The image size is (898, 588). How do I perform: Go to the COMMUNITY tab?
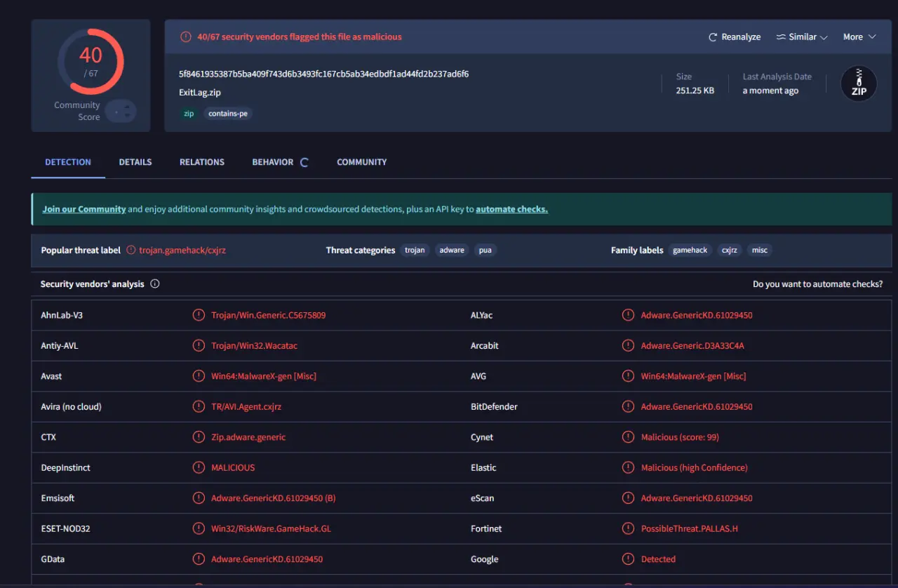click(362, 162)
